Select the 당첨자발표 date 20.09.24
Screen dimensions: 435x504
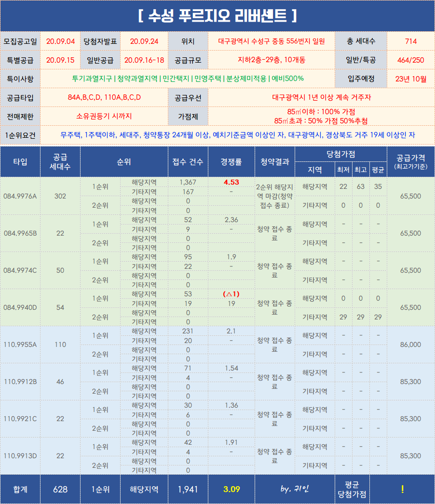(x=144, y=41)
